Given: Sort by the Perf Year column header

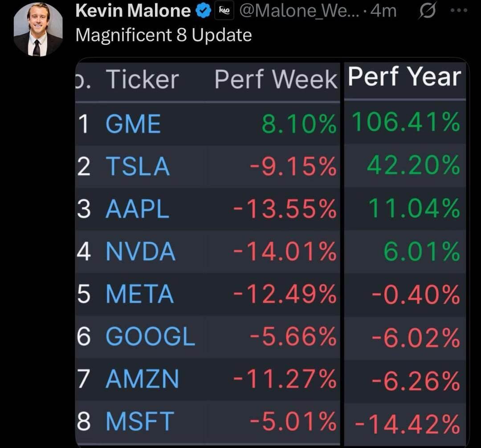Looking at the screenshot, I should tap(404, 77).
